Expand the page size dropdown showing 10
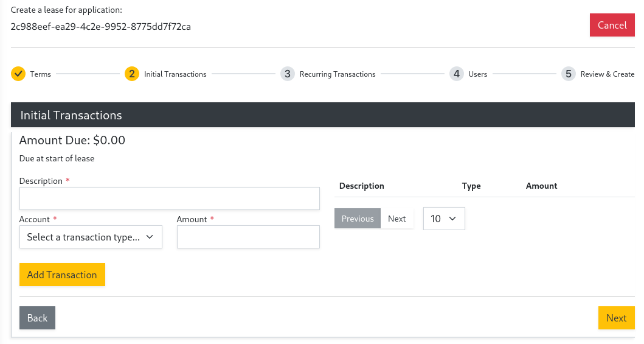The height and width of the screenshot is (344, 644). coord(444,219)
